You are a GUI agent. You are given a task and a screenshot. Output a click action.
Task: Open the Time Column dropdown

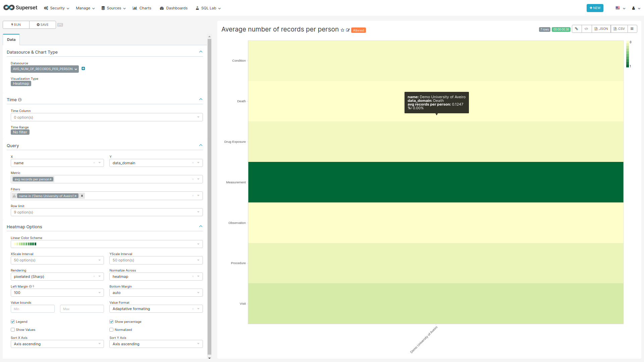[107, 117]
